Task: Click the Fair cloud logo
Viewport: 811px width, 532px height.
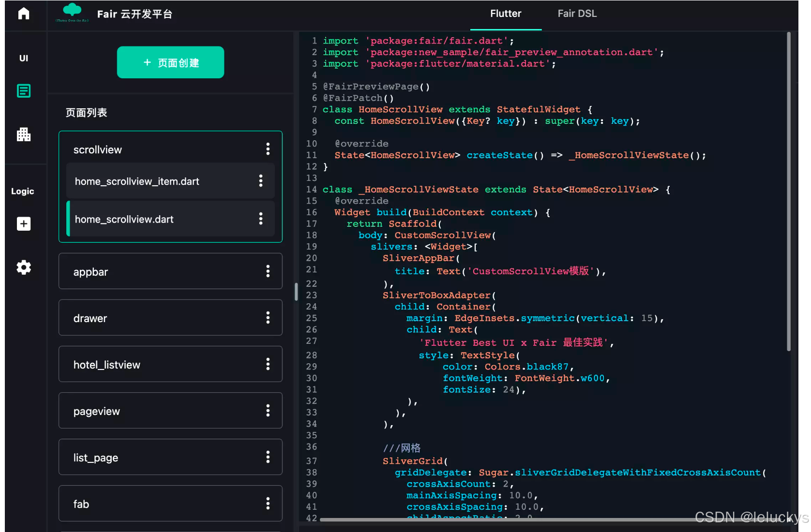Action: tap(72, 13)
